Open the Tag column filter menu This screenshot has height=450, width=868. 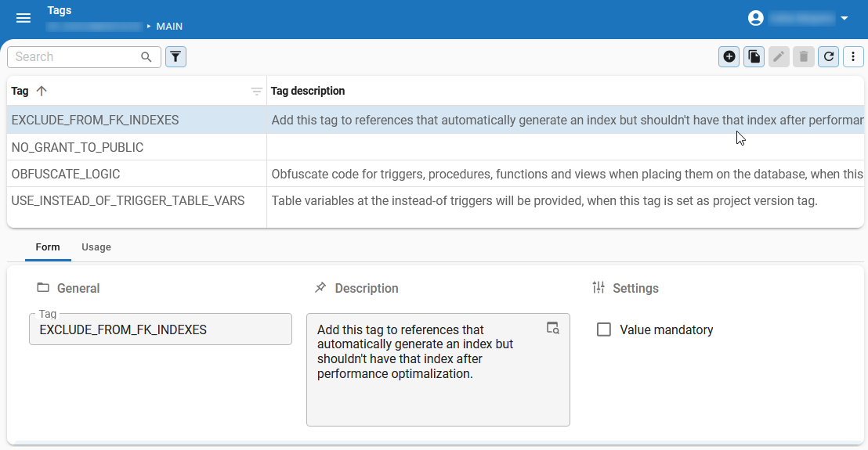(256, 92)
